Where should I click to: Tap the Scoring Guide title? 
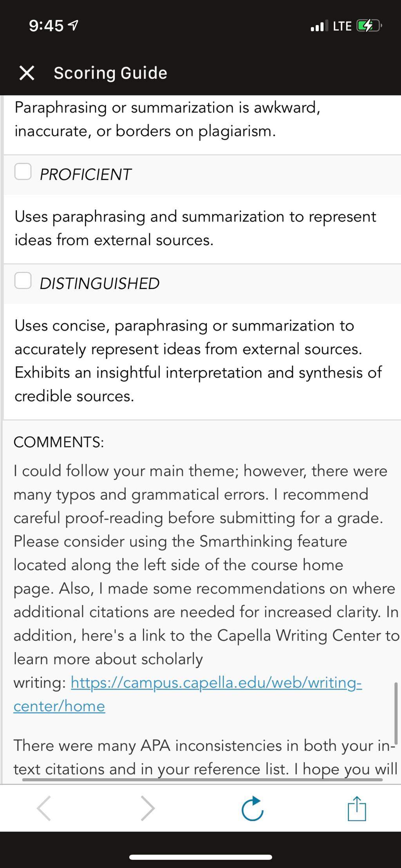pos(110,73)
